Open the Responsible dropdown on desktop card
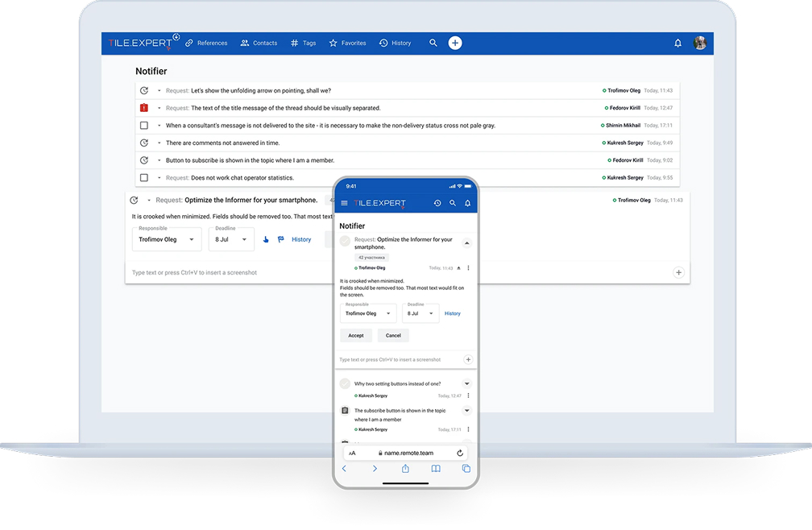The image size is (812, 530). [x=167, y=239]
